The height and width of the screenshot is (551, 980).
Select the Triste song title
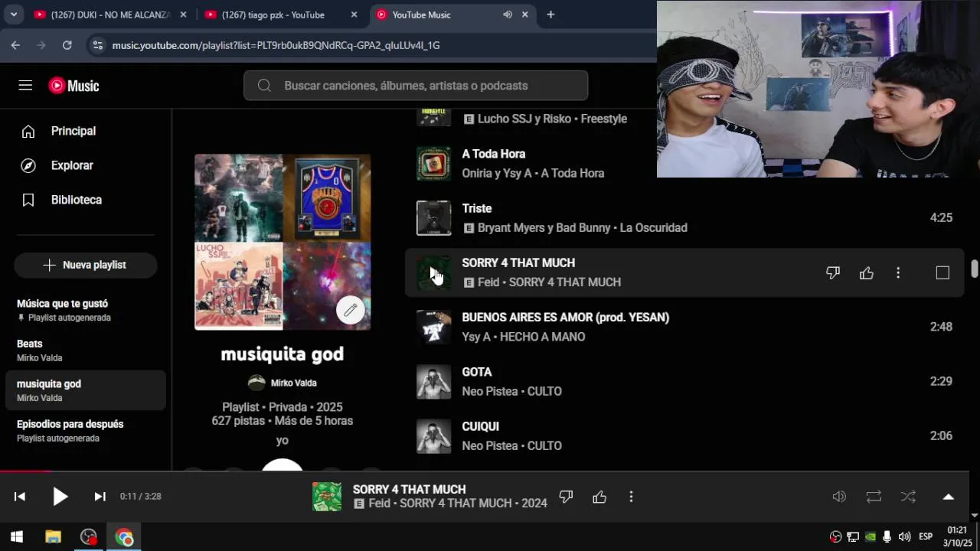[476, 208]
